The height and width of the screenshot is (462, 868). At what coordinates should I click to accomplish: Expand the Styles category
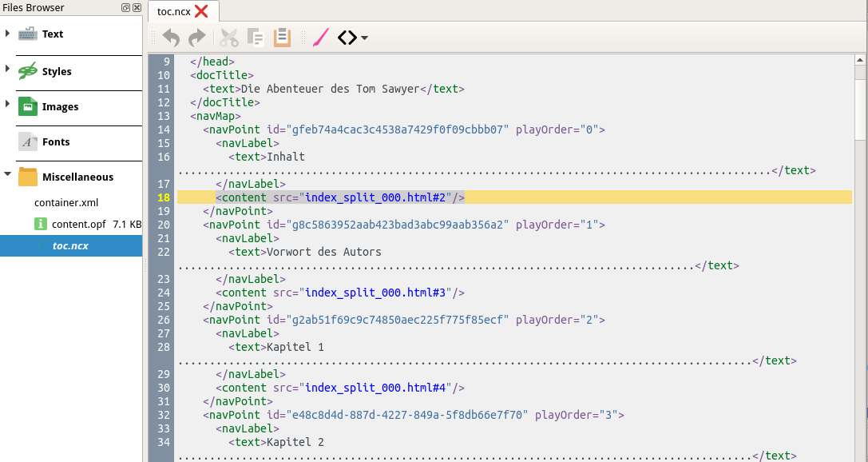(7, 71)
